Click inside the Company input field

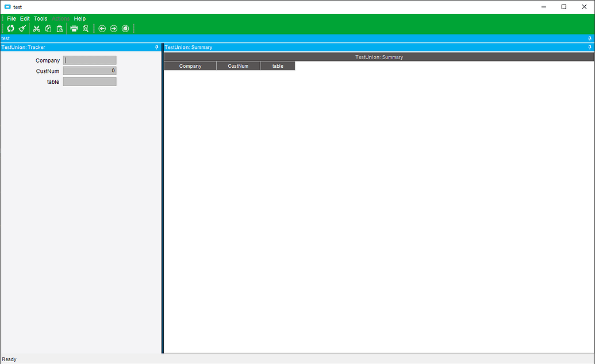click(89, 60)
